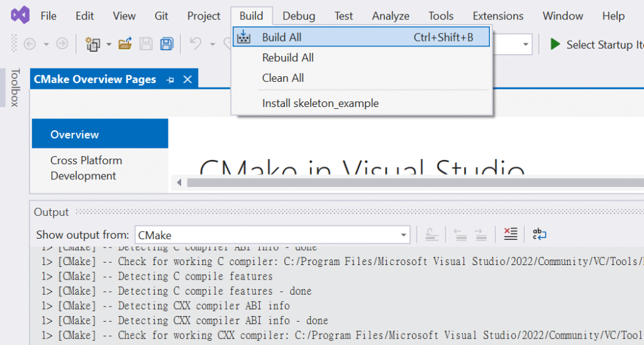This screenshot has width=644, height=345.
Task: Click the toolbar grip handle
Action: [14, 43]
